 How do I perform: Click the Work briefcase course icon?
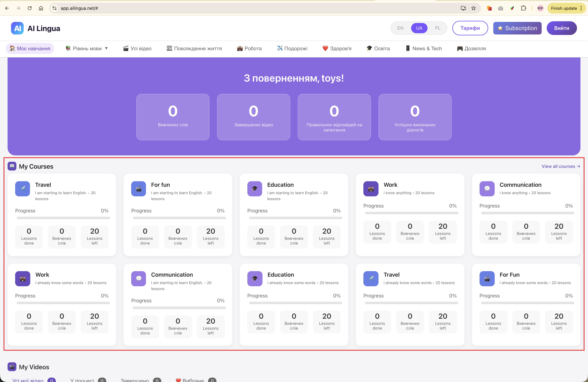[x=371, y=189]
